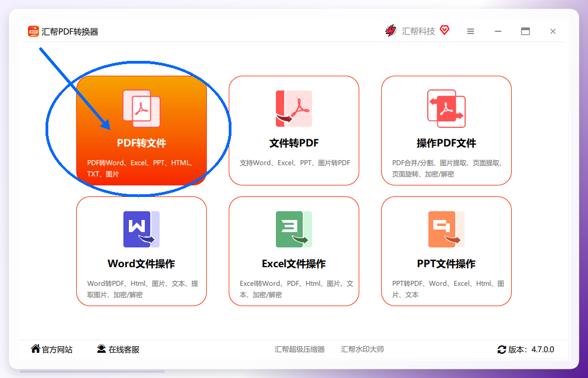Screen dimensions: 588x378
Task: Open the PDF转文件 double-page icon
Action: (142, 109)
